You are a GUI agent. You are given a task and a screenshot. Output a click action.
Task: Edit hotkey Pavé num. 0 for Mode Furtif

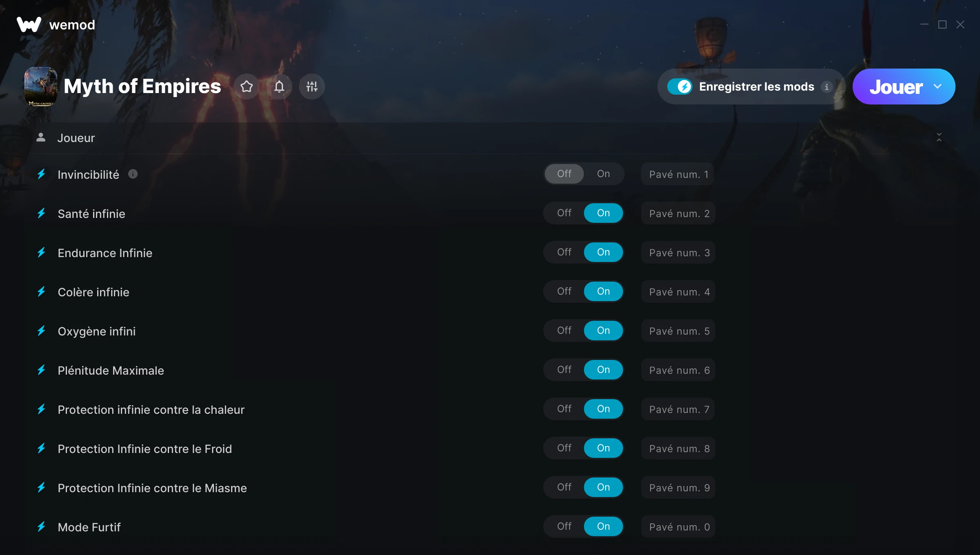678,527
